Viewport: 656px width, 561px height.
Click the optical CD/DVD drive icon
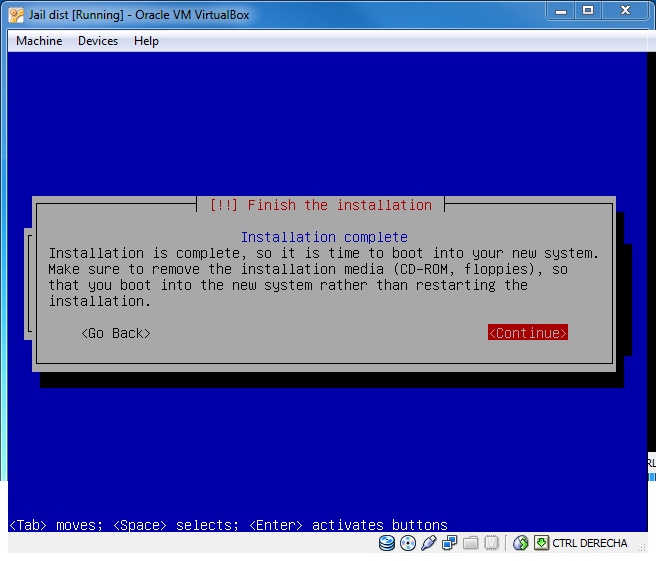407,543
